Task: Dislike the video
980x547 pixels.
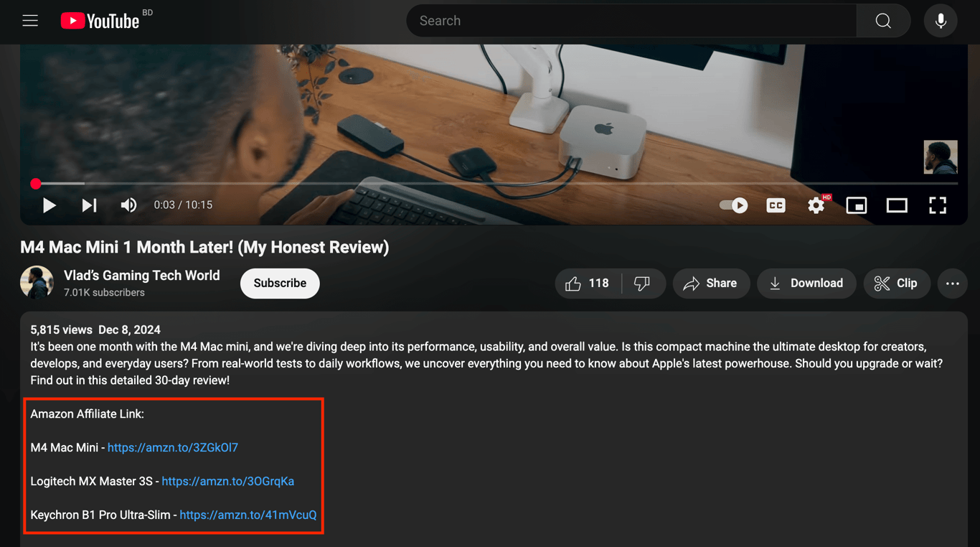Action: [642, 283]
